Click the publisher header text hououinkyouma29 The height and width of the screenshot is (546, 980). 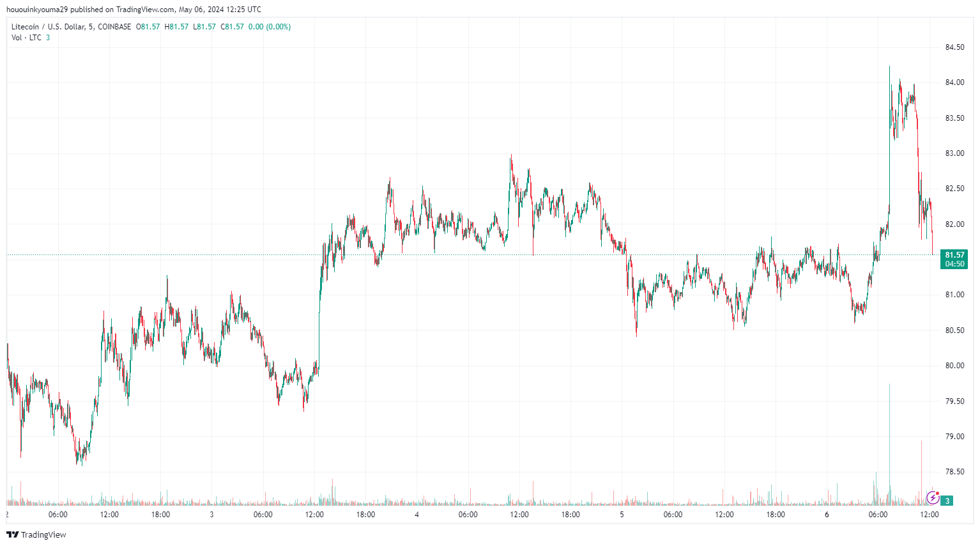(x=37, y=10)
